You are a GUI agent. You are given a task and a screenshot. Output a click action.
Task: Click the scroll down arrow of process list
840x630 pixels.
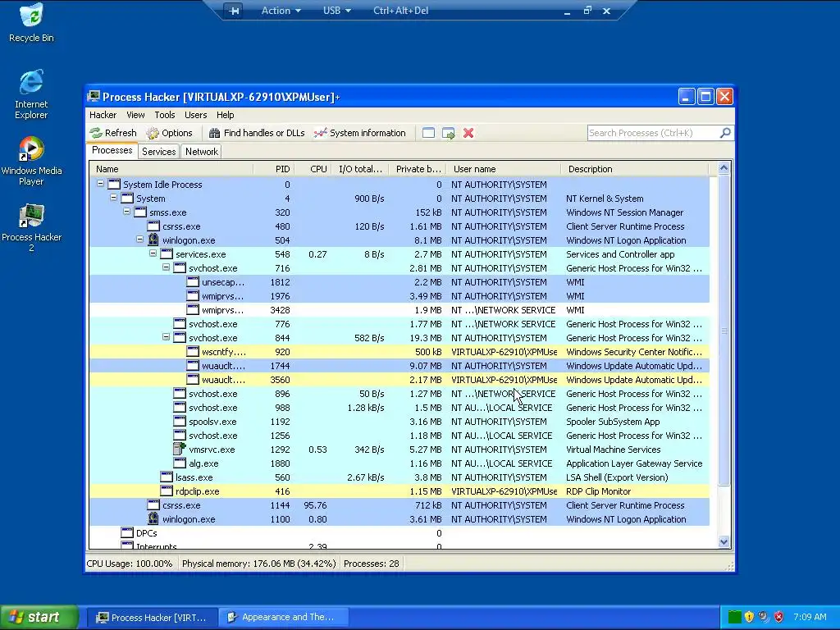pyautogui.click(x=724, y=541)
